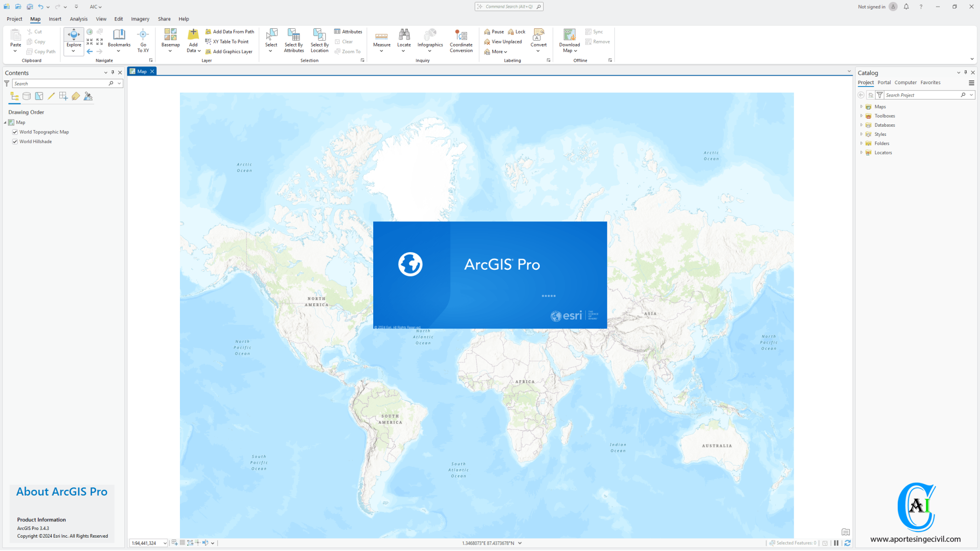Switch Contents to List By Data Source view
Image resolution: width=980 pixels, height=551 pixels.
click(26, 96)
